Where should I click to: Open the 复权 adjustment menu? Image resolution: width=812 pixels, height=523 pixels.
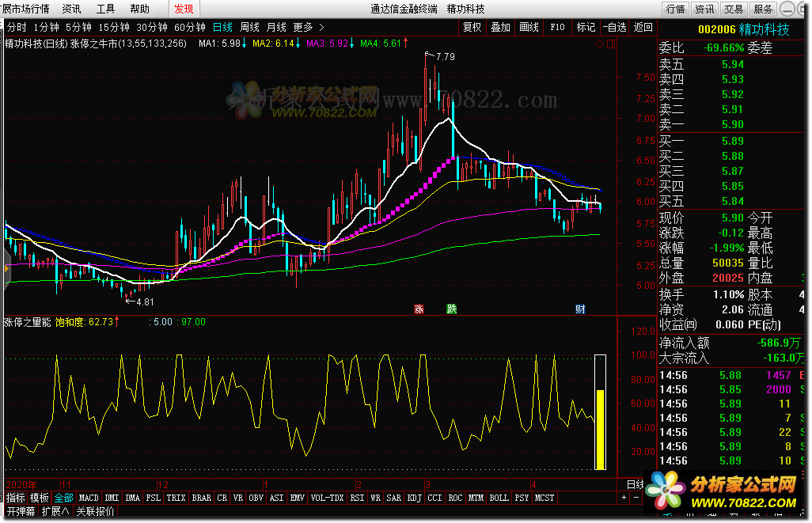pyautogui.click(x=472, y=28)
